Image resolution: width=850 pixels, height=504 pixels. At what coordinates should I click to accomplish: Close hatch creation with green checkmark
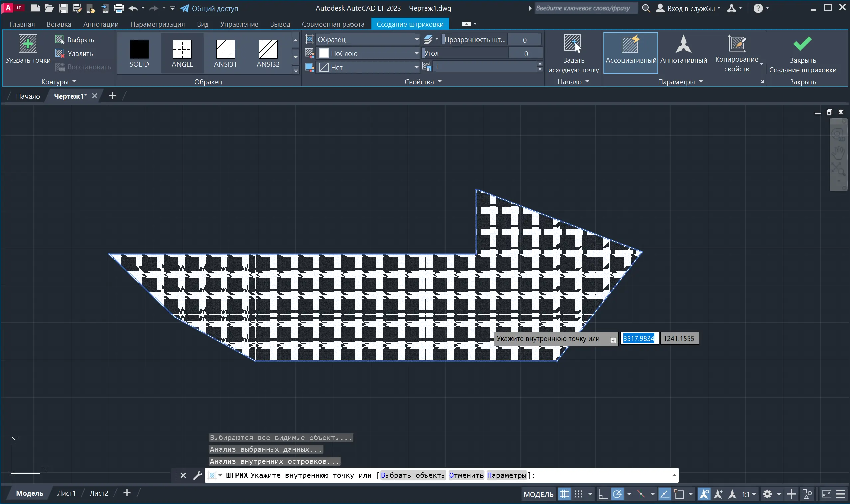[x=802, y=44]
